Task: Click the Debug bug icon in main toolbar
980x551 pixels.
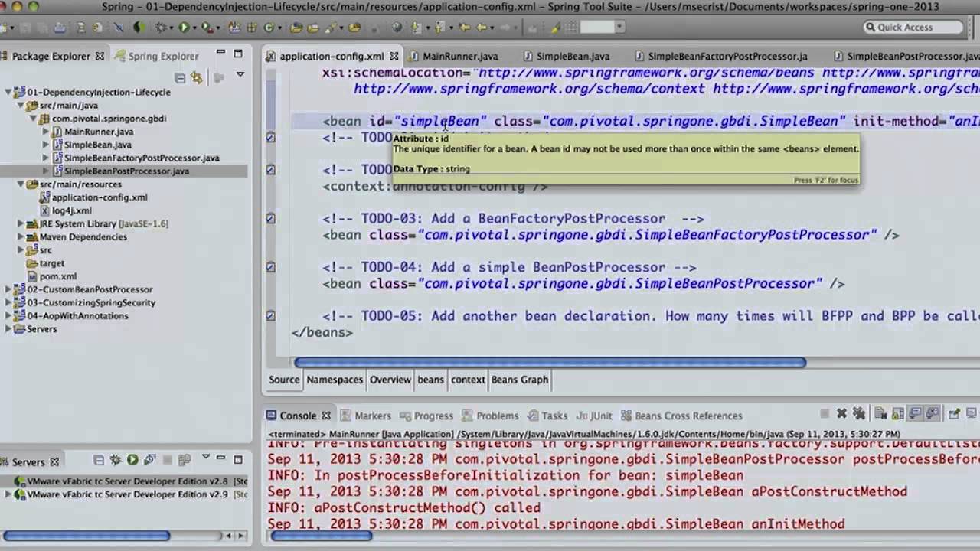Action: click(161, 27)
